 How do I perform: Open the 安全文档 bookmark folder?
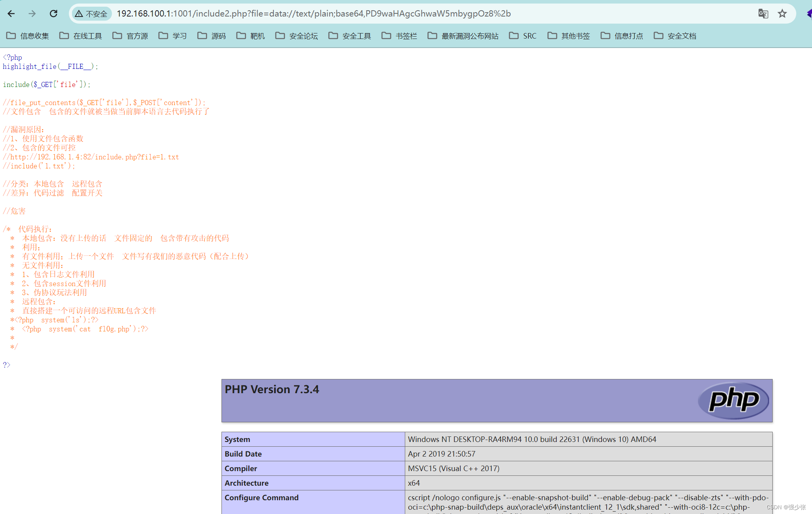(x=675, y=36)
